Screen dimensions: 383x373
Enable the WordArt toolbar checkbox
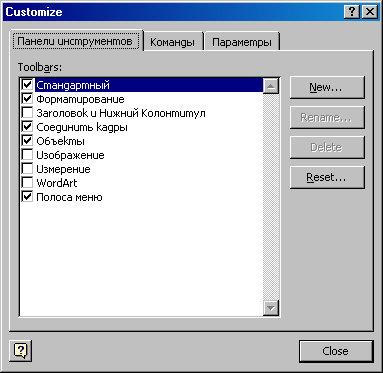click(x=27, y=183)
